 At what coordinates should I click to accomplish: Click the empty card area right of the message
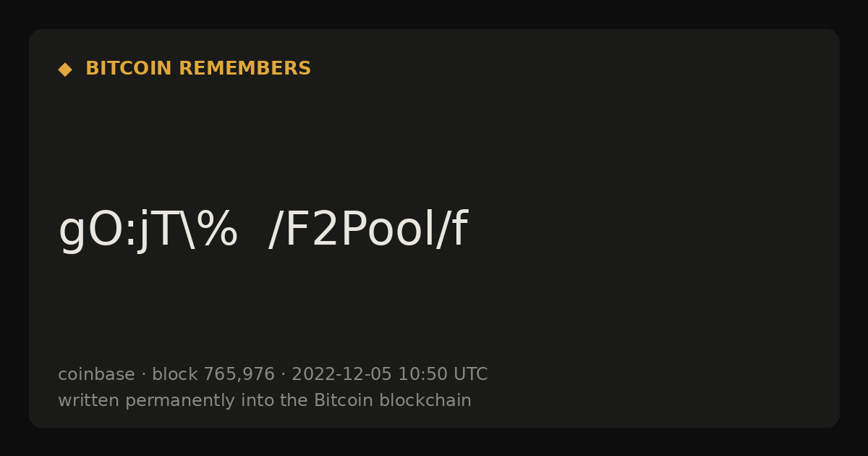click(x=651, y=230)
